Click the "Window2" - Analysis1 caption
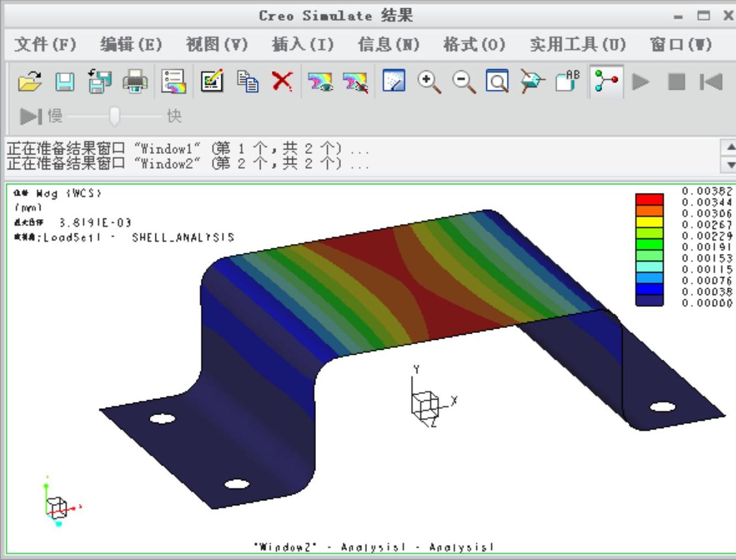736x560 pixels. click(374, 547)
